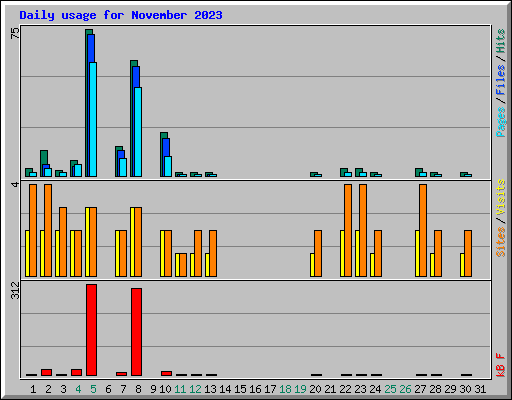Click day label 21 on the axis
This screenshot has height=400, width=512.
(330, 389)
